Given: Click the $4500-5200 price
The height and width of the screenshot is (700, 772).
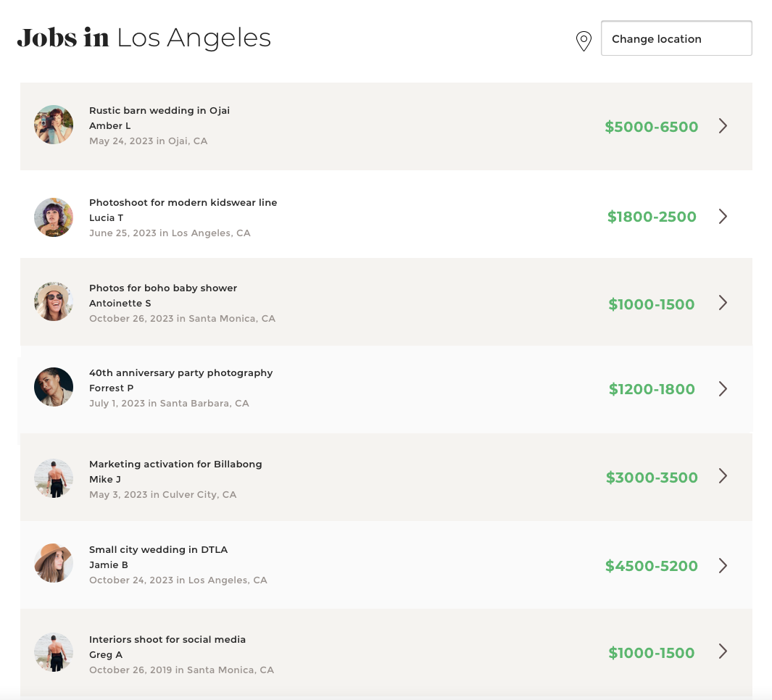Looking at the screenshot, I should coord(651,566).
